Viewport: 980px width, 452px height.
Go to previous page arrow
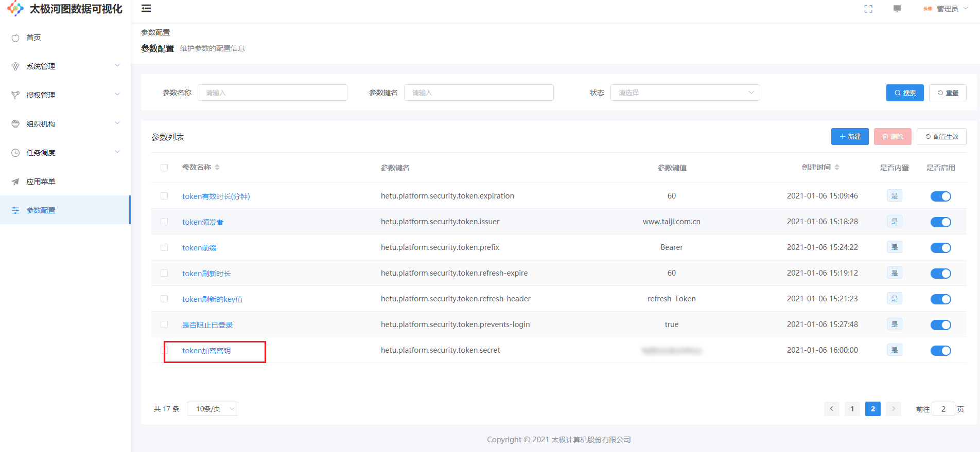pyautogui.click(x=832, y=409)
